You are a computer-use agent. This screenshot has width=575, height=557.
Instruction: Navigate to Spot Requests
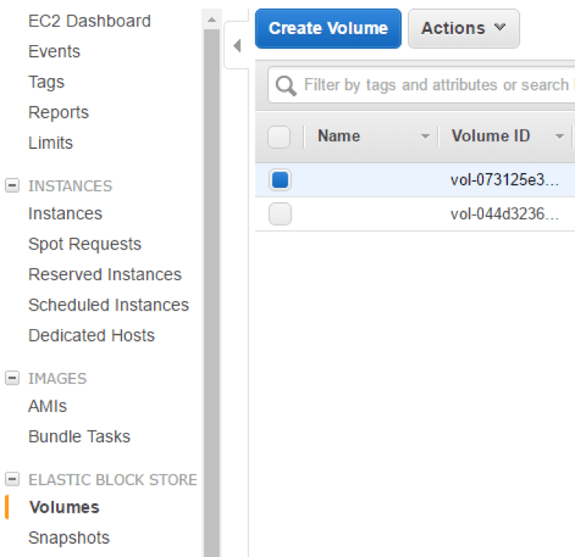pyautogui.click(x=85, y=244)
